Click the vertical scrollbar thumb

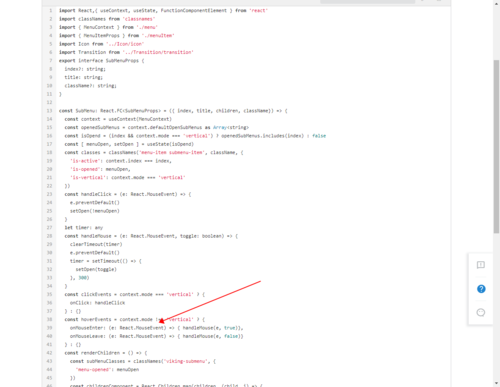tap(497, 147)
